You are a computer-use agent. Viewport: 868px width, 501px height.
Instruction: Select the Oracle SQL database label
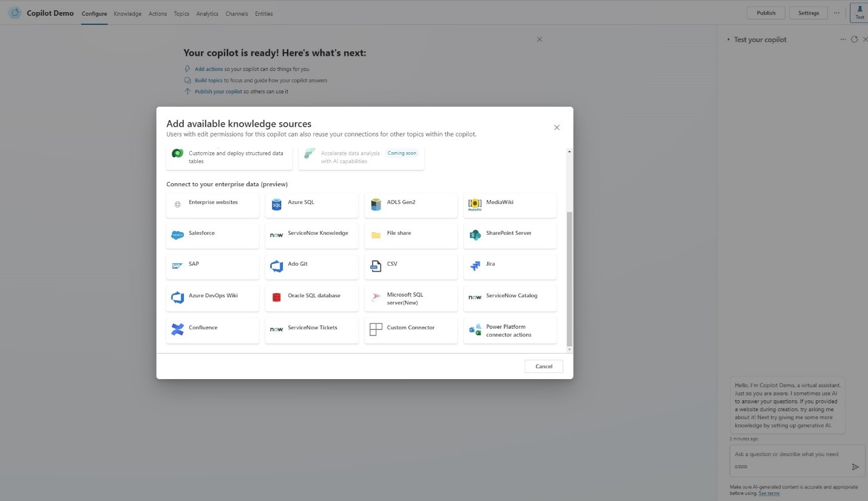(x=314, y=295)
